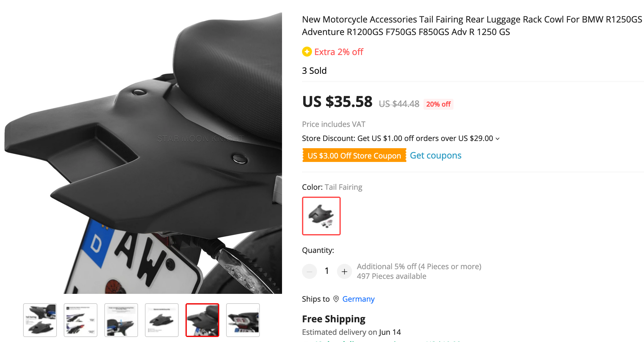The height and width of the screenshot is (342, 644).
Task: Change shipping destination via Germany link
Action: tap(358, 299)
